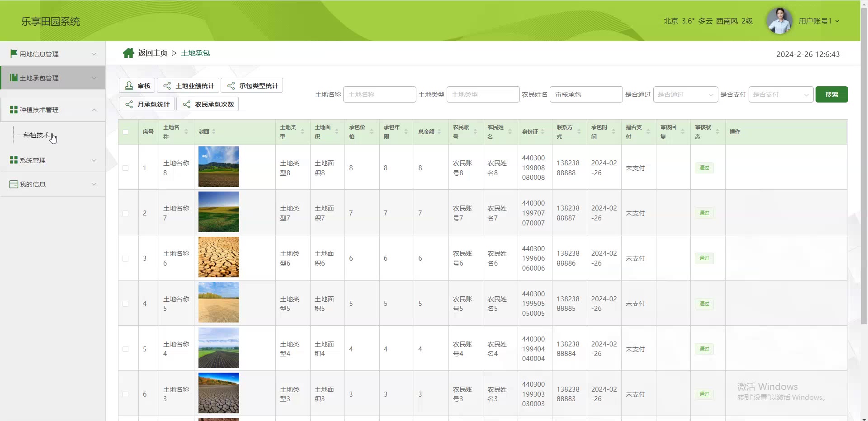Open the 是否通过 dropdown filter
Viewport: 868px width, 421px height.
pos(685,94)
